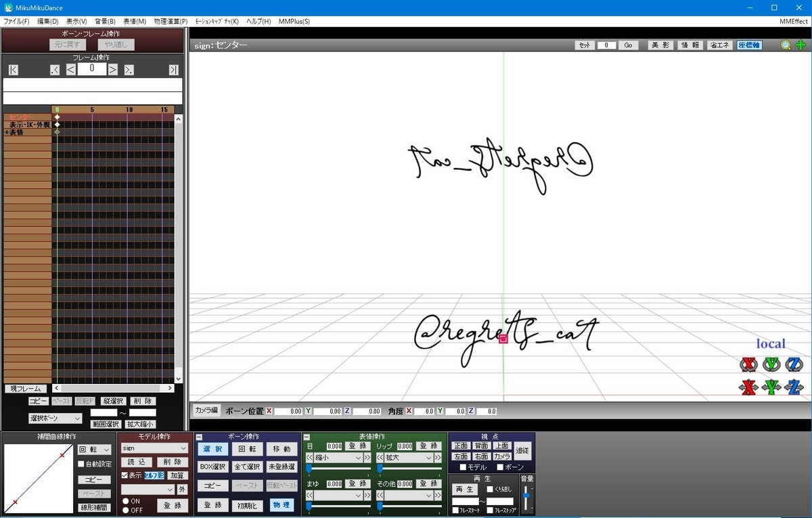The width and height of the screenshot is (812, 518).
Task: Collapse the ボーン操作 panel with minus icon
Action: [x=199, y=437]
